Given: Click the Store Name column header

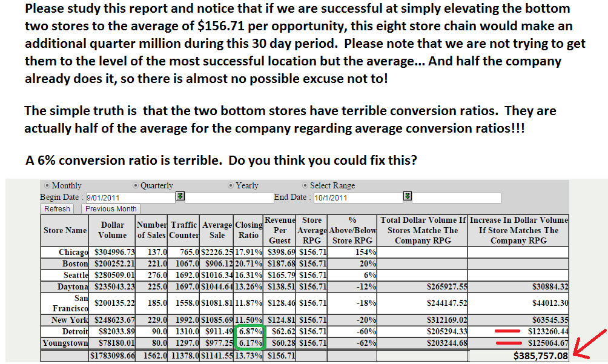Looking at the screenshot, I should [x=65, y=230].
